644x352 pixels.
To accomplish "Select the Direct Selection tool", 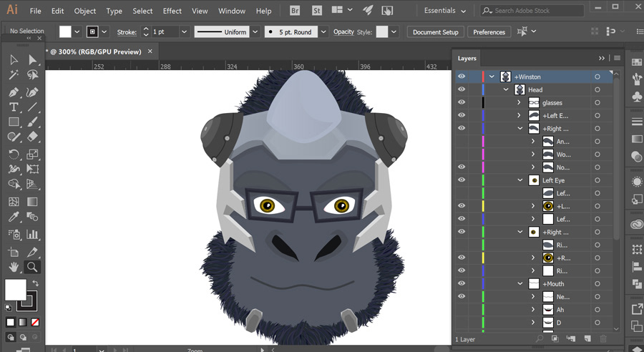I will 32,60.
